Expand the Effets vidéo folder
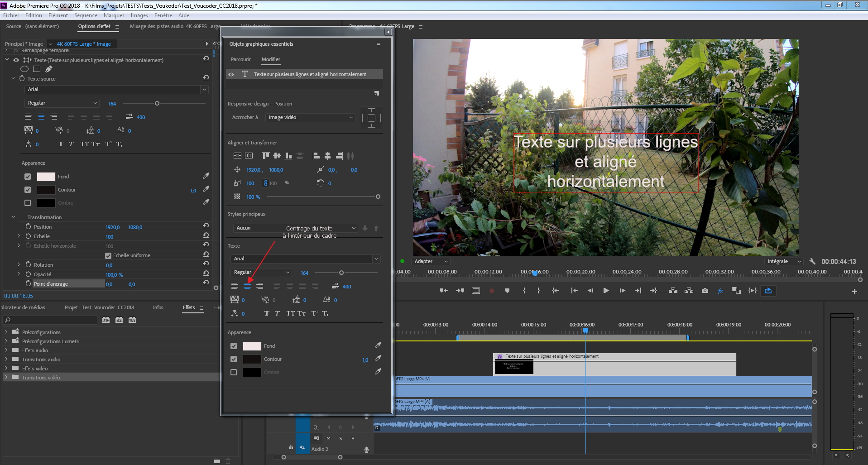Screen dimensions: 868x465 6,368
